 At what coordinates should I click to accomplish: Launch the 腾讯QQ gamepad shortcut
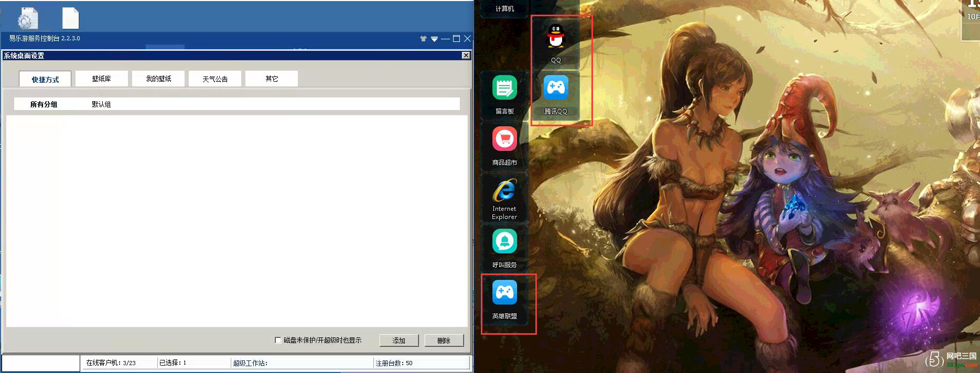(x=556, y=88)
